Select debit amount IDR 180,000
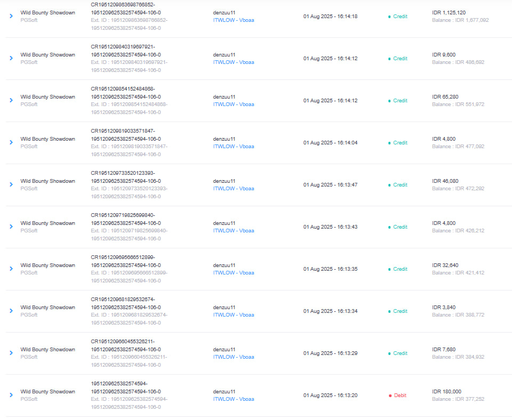The image size is (512, 420). (446, 392)
